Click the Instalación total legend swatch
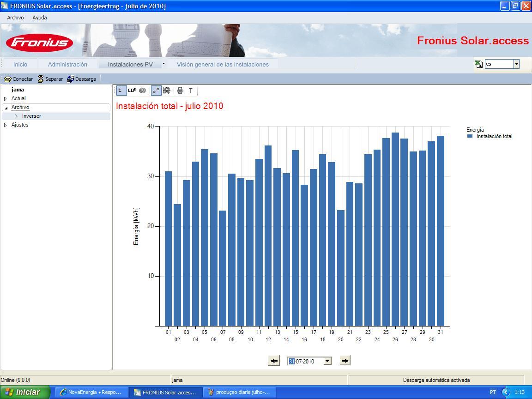Image resolution: width=532 pixels, height=399 pixels. tap(470, 136)
